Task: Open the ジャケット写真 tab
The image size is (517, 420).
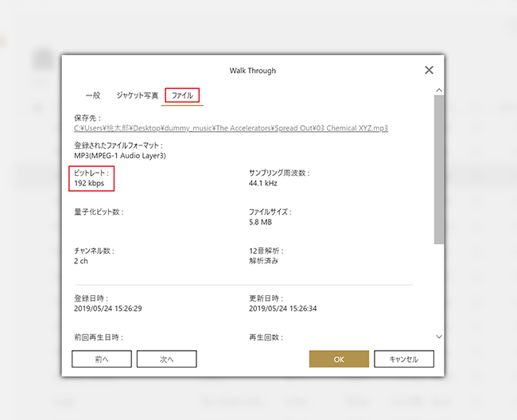Action: point(137,95)
